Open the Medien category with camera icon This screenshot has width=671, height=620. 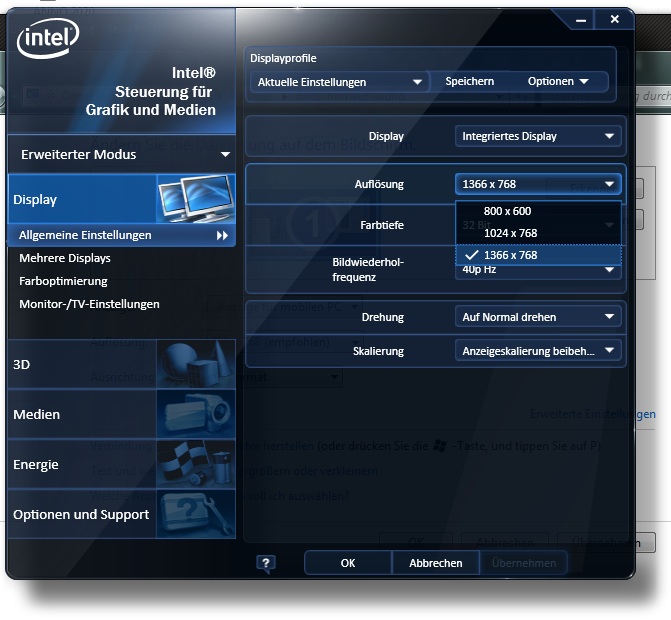122,414
